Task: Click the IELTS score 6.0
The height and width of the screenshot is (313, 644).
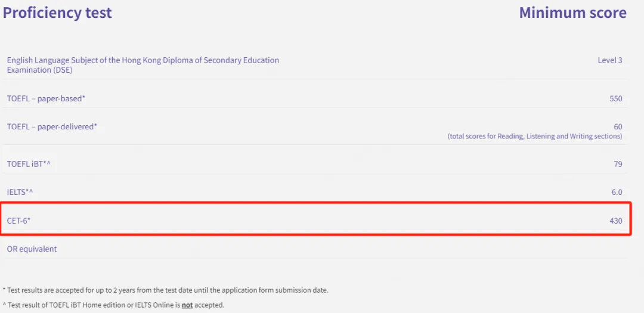Action: 617,192
